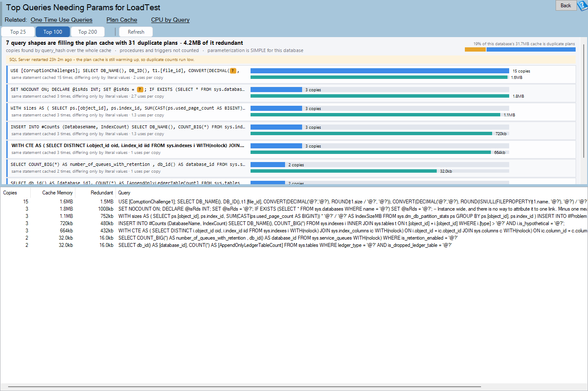Open the Plan Cache related link

click(122, 20)
